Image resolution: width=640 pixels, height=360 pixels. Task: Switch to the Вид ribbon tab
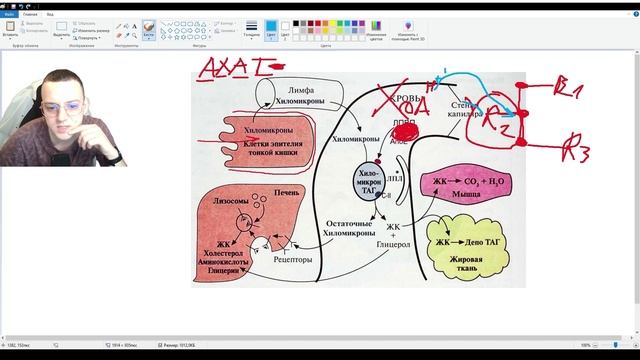(50, 14)
